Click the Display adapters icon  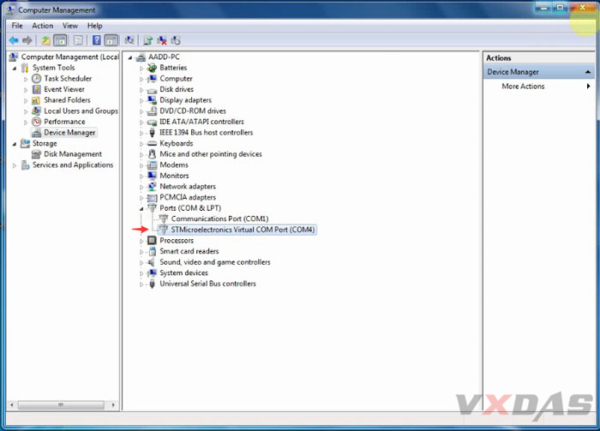pyautogui.click(x=152, y=100)
